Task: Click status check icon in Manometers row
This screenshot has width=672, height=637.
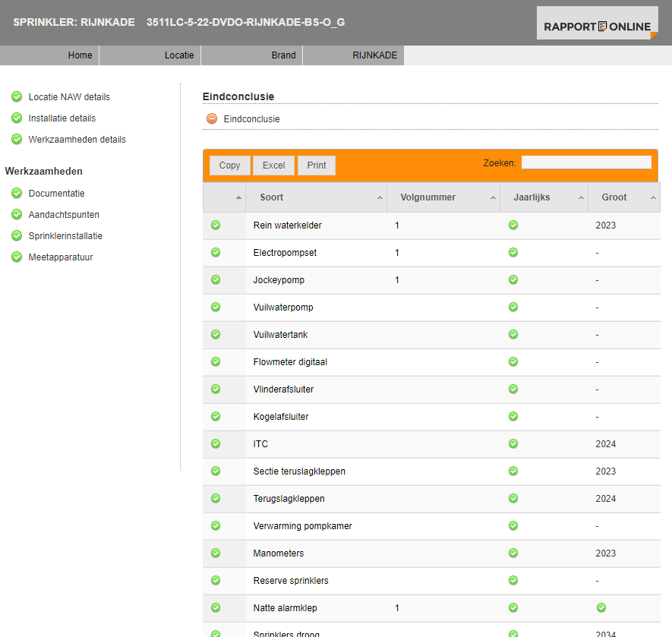Action: (216, 553)
